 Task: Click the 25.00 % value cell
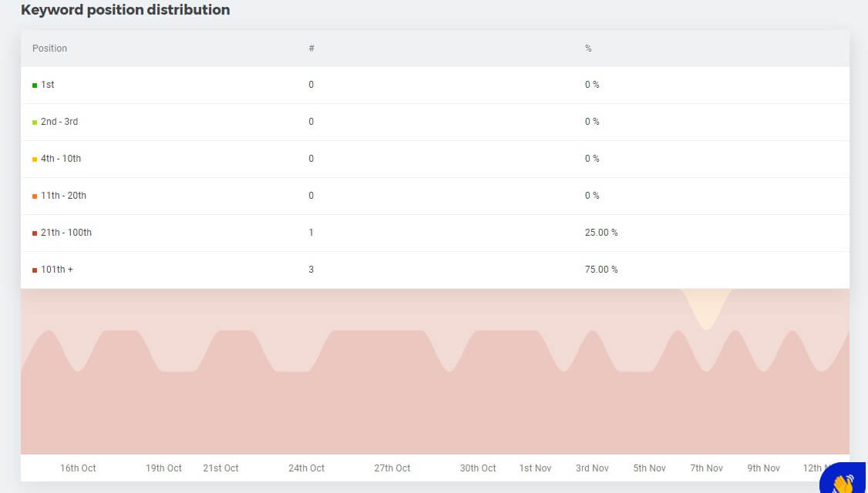(601, 233)
